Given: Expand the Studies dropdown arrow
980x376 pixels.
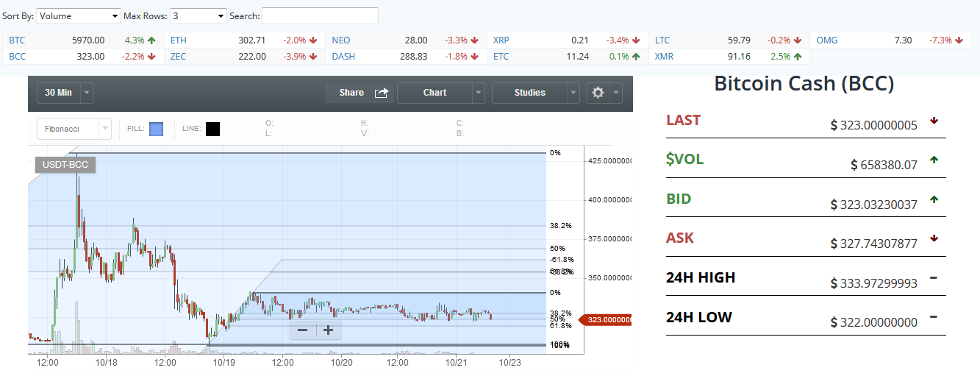Looking at the screenshot, I should pos(573,93).
